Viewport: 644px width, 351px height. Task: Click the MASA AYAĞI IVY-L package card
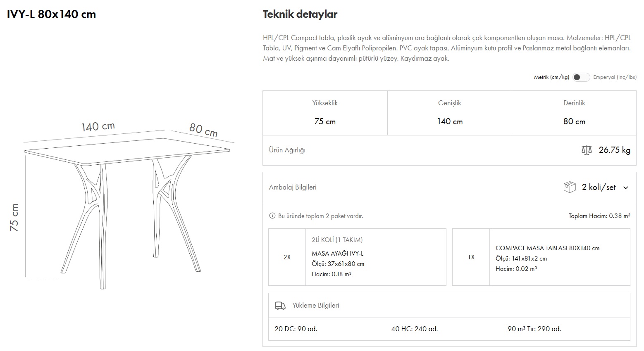click(x=357, y=257)
